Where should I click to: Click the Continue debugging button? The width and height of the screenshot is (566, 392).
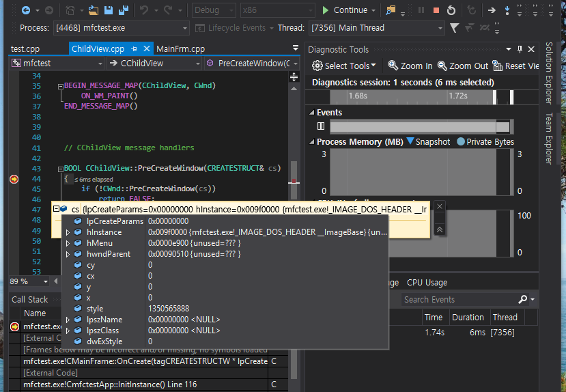[345, 10]
